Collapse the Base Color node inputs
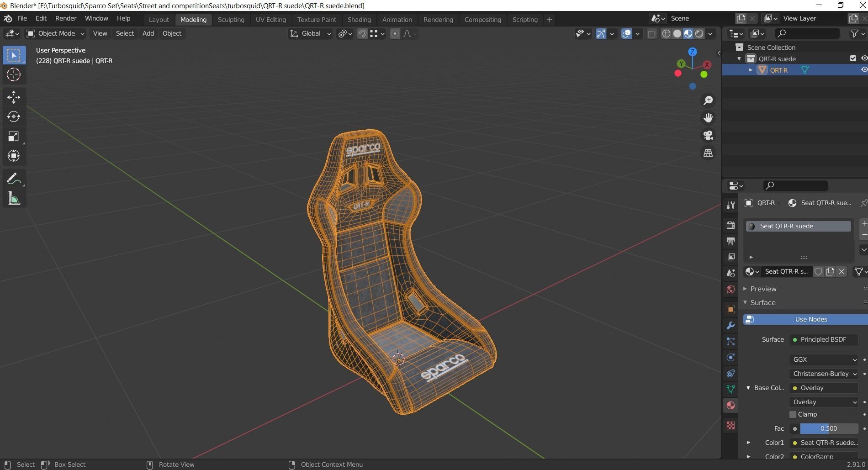The height and width of the screenshot is (470, 868). click(x=748, y=388)
